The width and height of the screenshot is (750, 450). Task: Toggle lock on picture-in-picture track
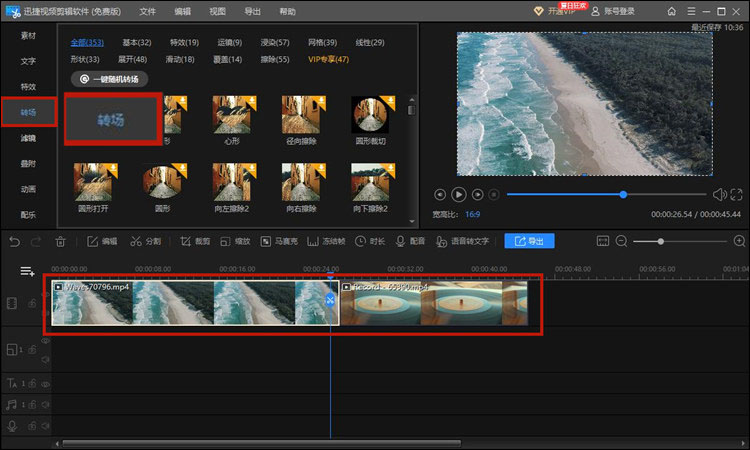[32, 350]
